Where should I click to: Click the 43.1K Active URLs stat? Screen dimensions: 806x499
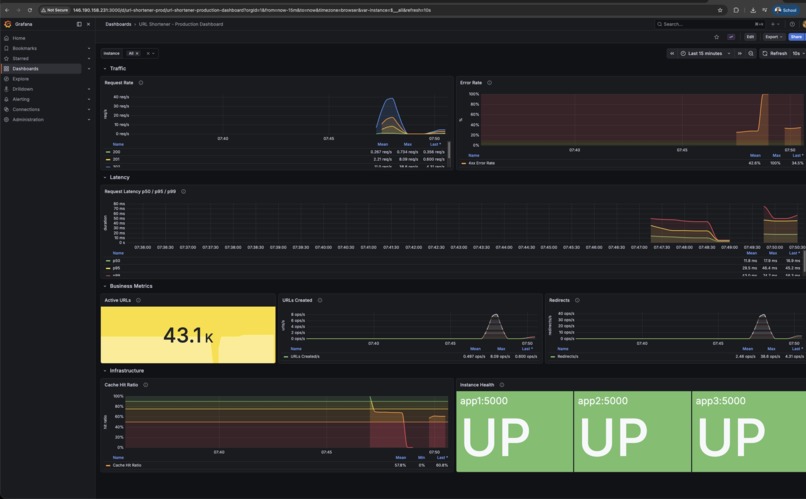coord(188,336)
